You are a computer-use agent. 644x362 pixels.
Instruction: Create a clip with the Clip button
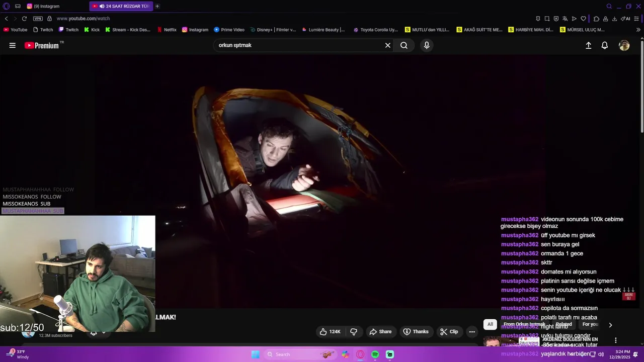pos(449,332)
